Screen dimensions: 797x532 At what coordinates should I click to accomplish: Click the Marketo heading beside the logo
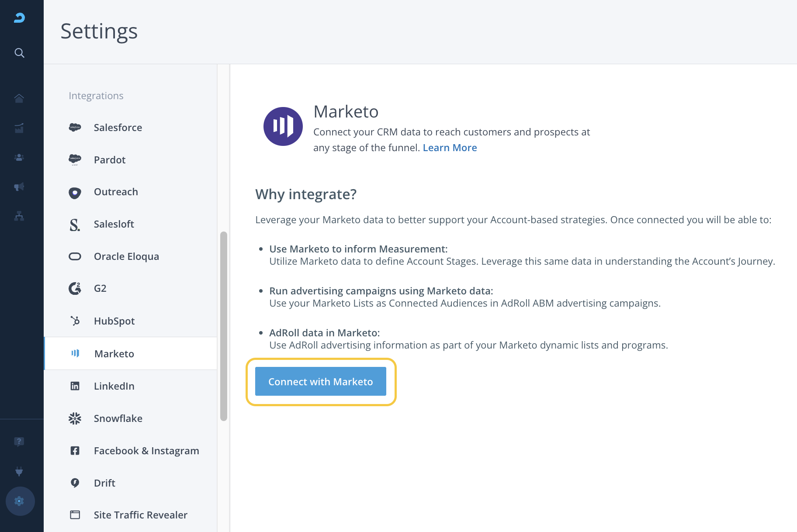[346, 112]
